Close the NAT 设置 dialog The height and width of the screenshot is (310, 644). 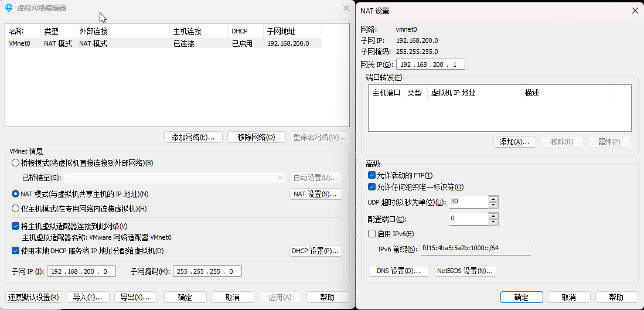[635, 11]
